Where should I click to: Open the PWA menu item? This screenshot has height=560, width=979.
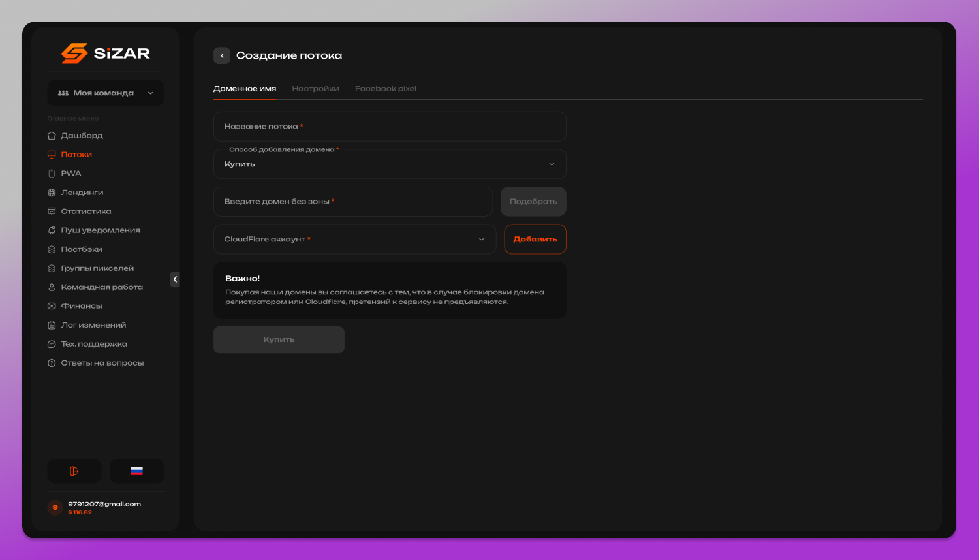point(71,174)
